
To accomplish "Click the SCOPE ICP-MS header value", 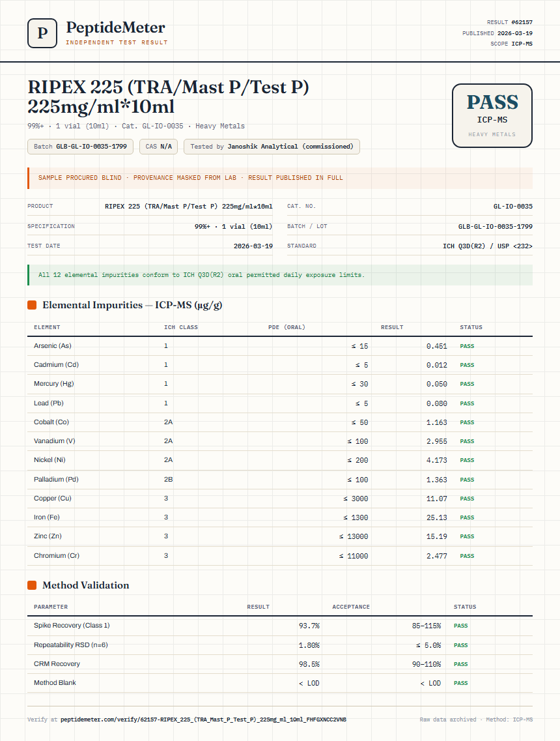I will coord(522,44).
